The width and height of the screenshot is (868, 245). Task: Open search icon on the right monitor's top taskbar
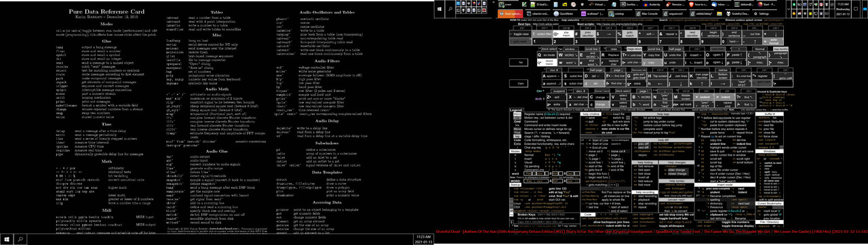coord(450,9)
